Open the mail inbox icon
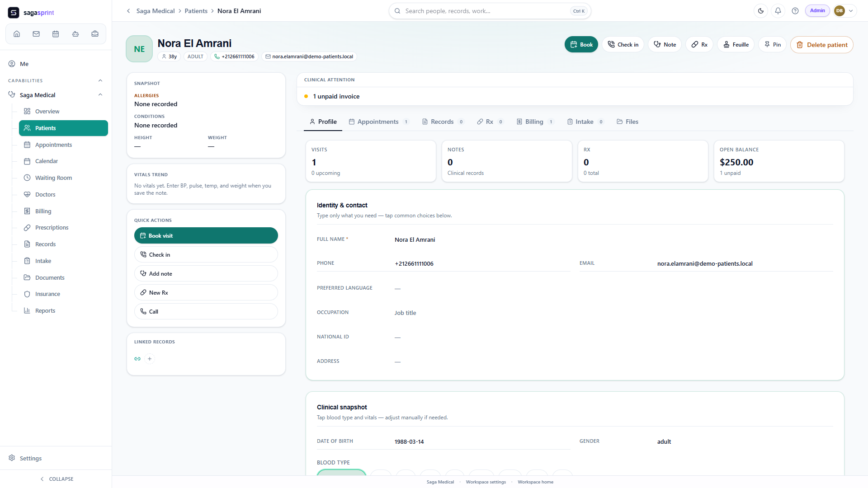This screenshot has width=868, height=488. 36,34
